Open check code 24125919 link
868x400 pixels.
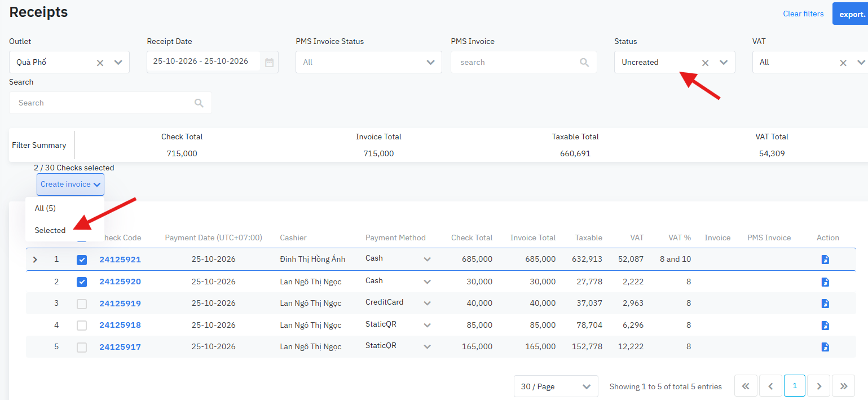[120, 304]
